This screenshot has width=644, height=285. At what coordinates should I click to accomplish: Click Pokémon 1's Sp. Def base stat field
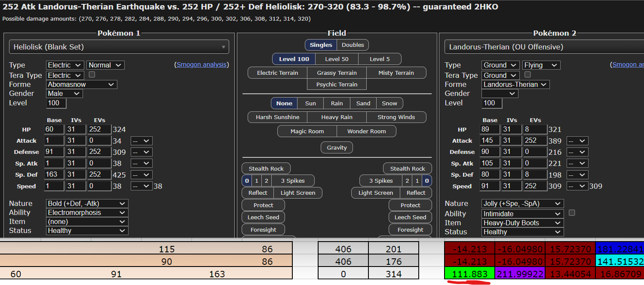pyautogui.click(x=54, y=175)
